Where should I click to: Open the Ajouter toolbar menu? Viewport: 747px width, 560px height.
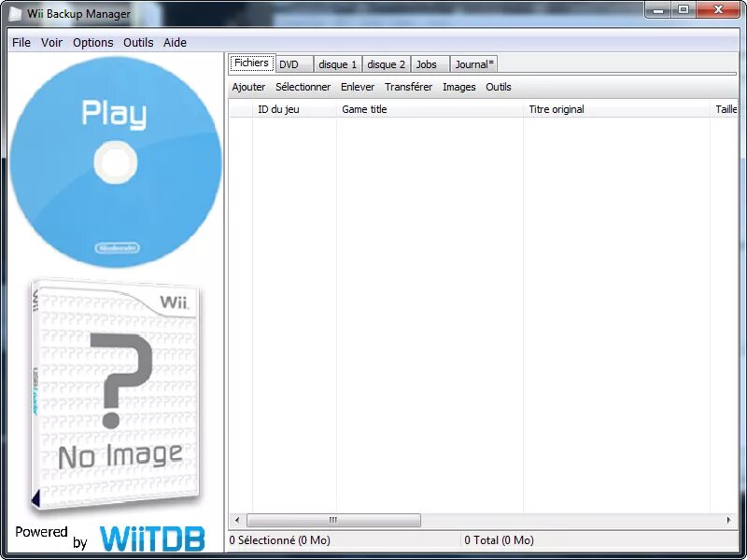click(x=248, y=87)
